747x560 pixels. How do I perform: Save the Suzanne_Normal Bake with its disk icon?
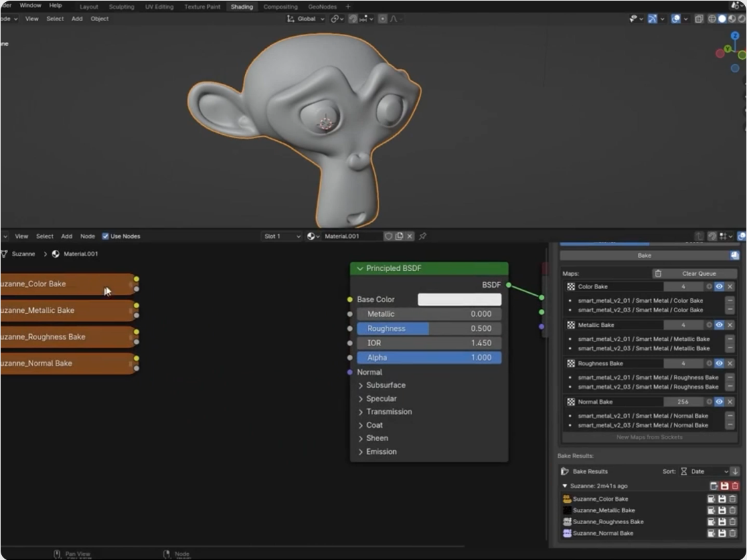723,533
